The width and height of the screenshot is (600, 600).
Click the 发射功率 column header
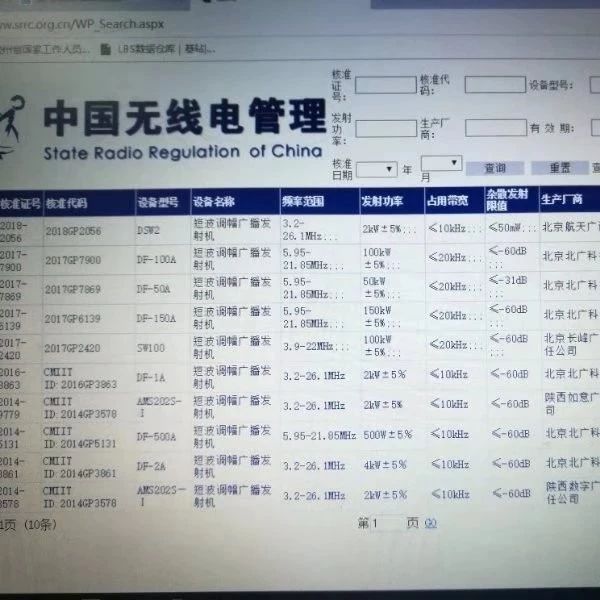click(382, 201)
